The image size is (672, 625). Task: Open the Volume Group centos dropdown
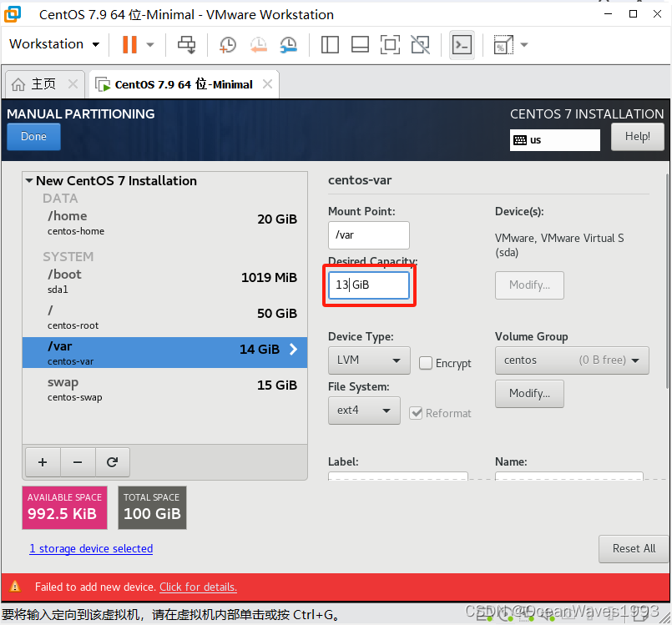point(572,360)
